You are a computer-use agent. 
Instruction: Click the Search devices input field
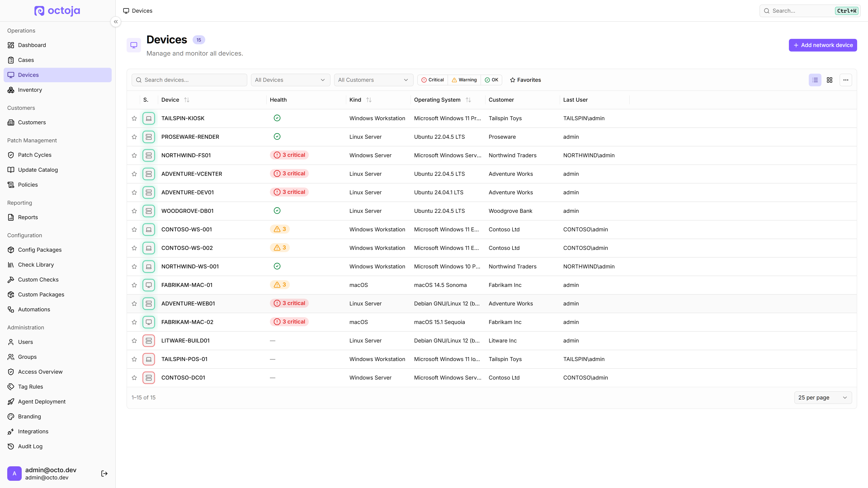pyautogui.click(x=189, y=80)
